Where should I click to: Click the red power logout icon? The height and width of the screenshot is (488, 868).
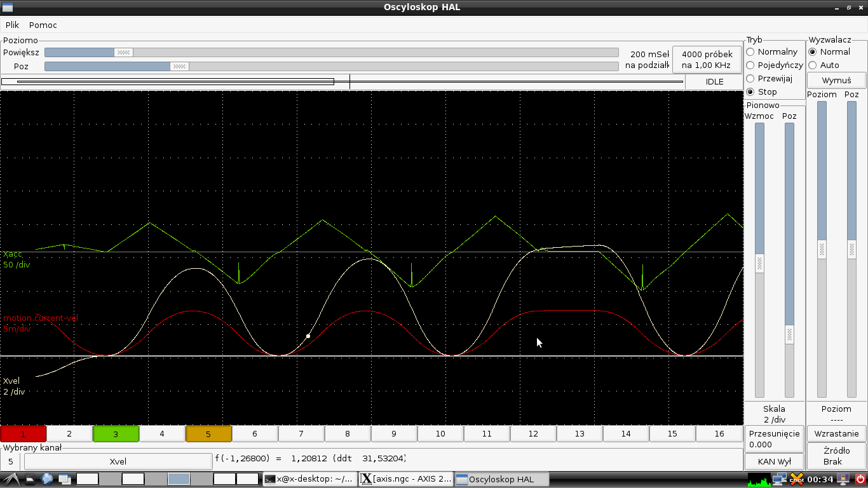click(x=860, y=479)
